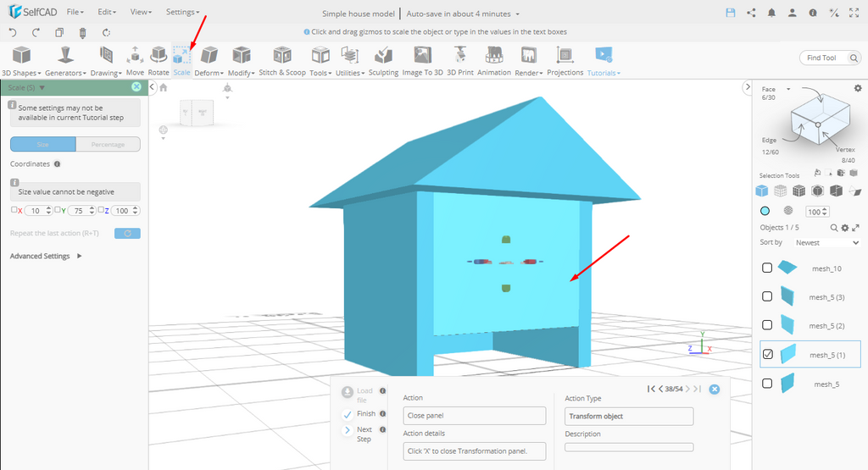Open the 3D Print tool

point(460,60)
